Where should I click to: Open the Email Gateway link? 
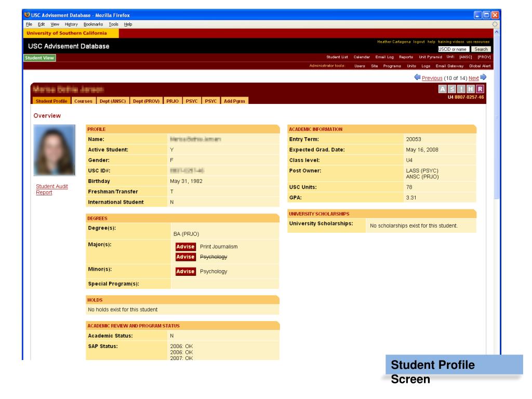tap(449, 66)
